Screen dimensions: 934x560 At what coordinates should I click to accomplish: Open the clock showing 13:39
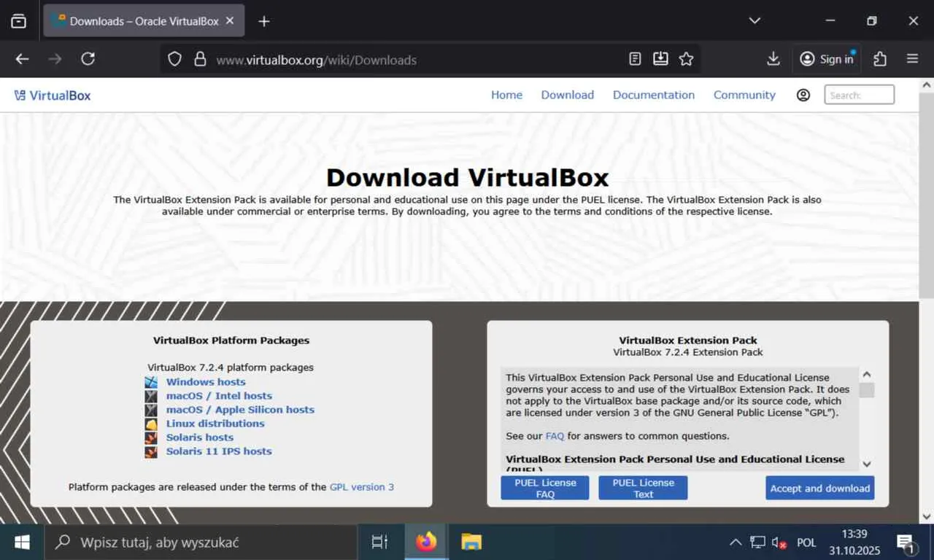coord(854,542)
